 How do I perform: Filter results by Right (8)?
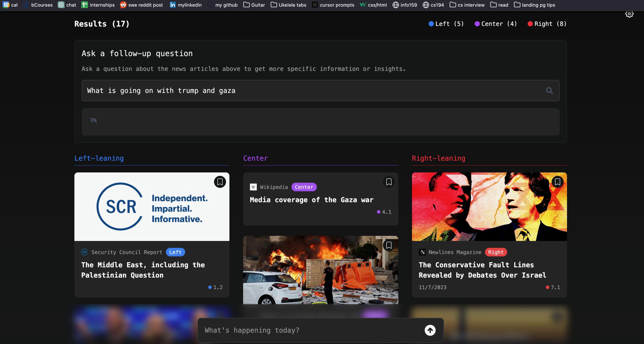(547, 24)
